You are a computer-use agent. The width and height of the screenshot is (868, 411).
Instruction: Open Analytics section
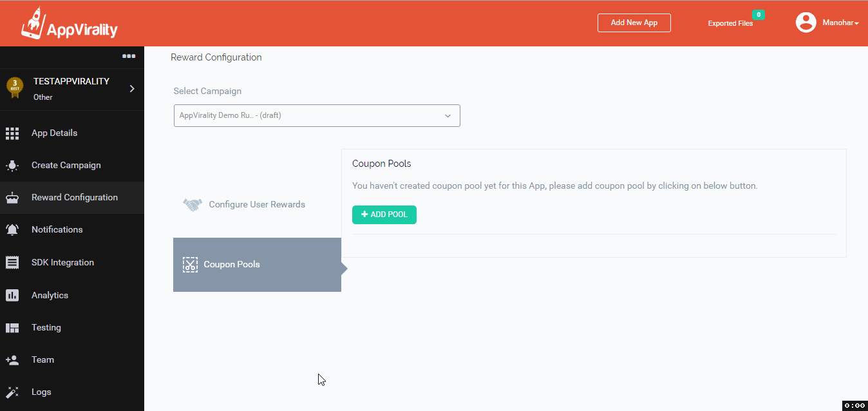tap(72, 295)
